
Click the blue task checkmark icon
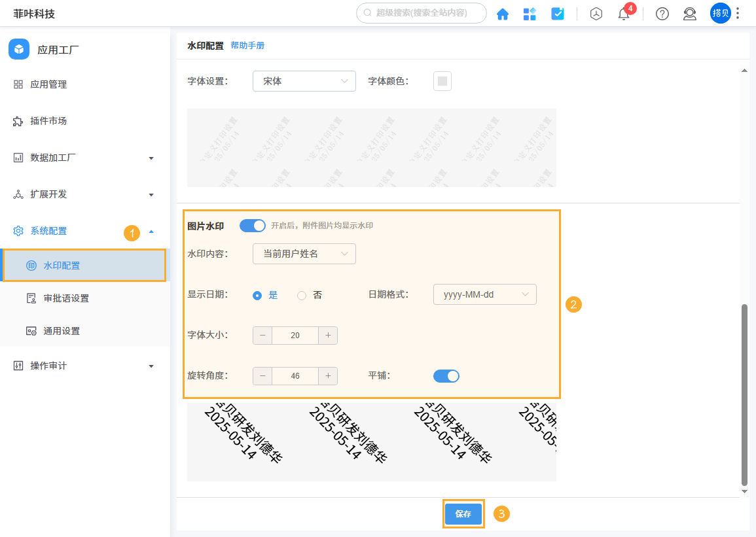click(558, 13)
